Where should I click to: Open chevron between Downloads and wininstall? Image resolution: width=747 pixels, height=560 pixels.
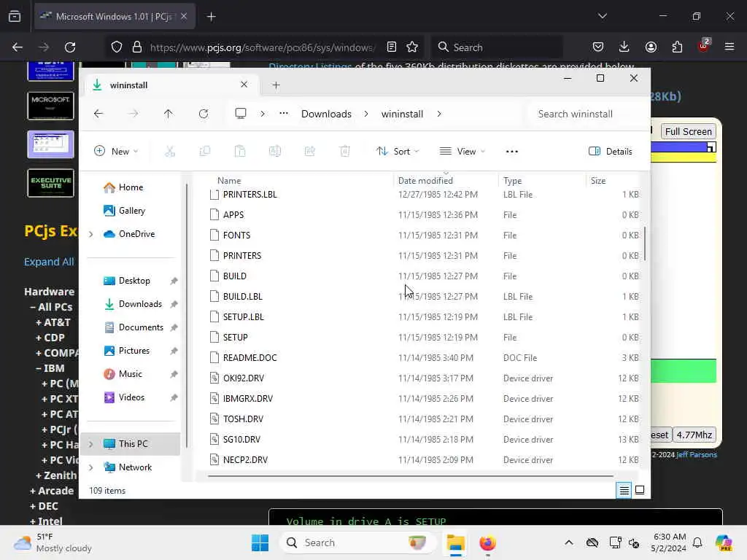coord(366,114)
